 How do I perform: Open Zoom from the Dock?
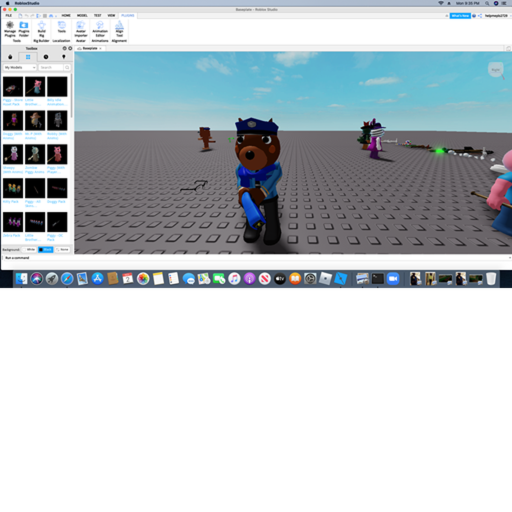(x=393, y=279)
